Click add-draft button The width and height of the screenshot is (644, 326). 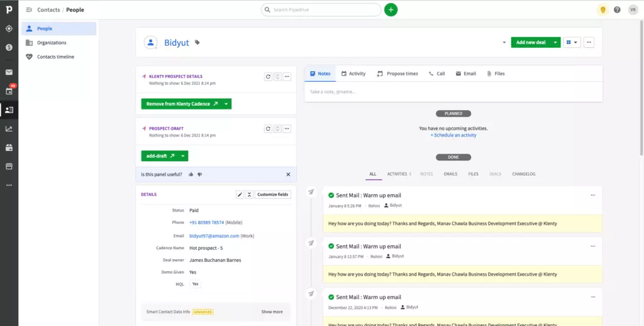pyautogui.click(x=159, y=156)
